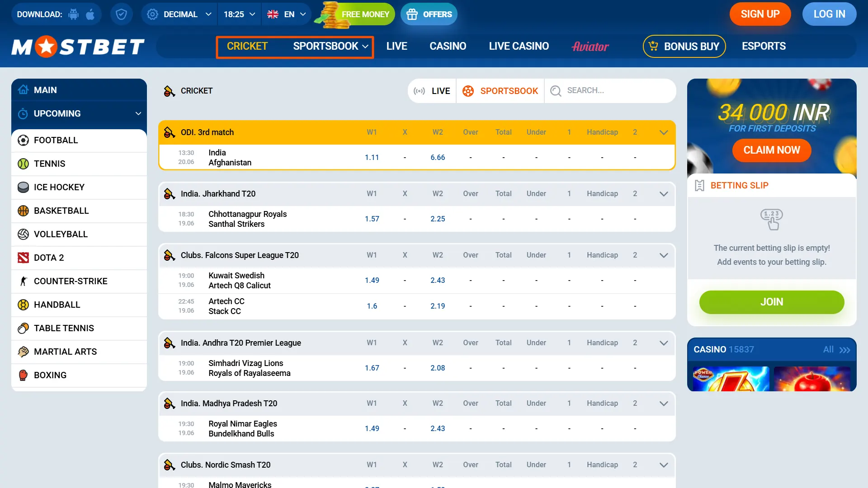Viewport: 868px width, 488px height.
Task: Click CLAIM NOW on the deposit banner
Action: 771,150
